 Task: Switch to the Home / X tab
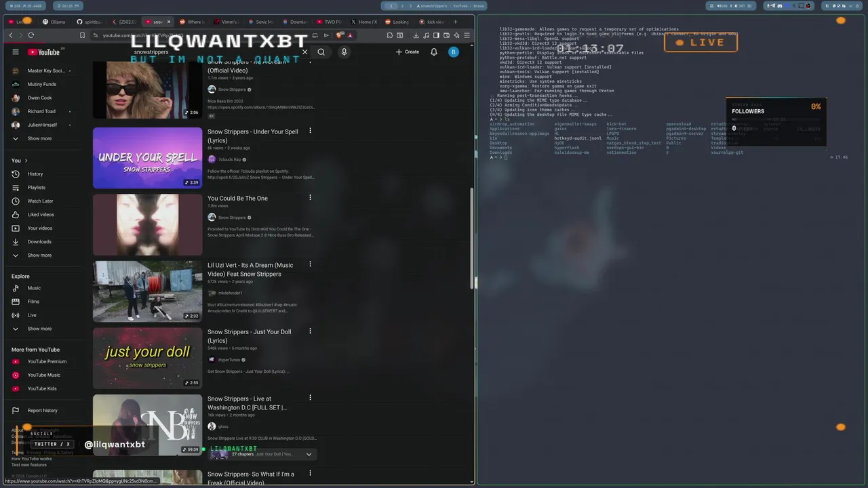[363, 22]
